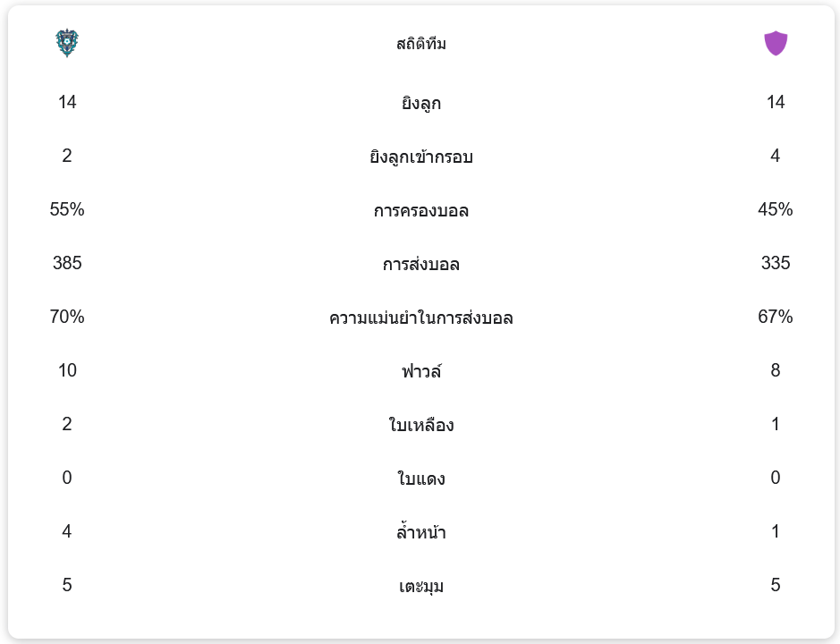Select the ความแม่นยำในการส่งบอล label
The image size is (840, 644).
(x=421, y=318)
